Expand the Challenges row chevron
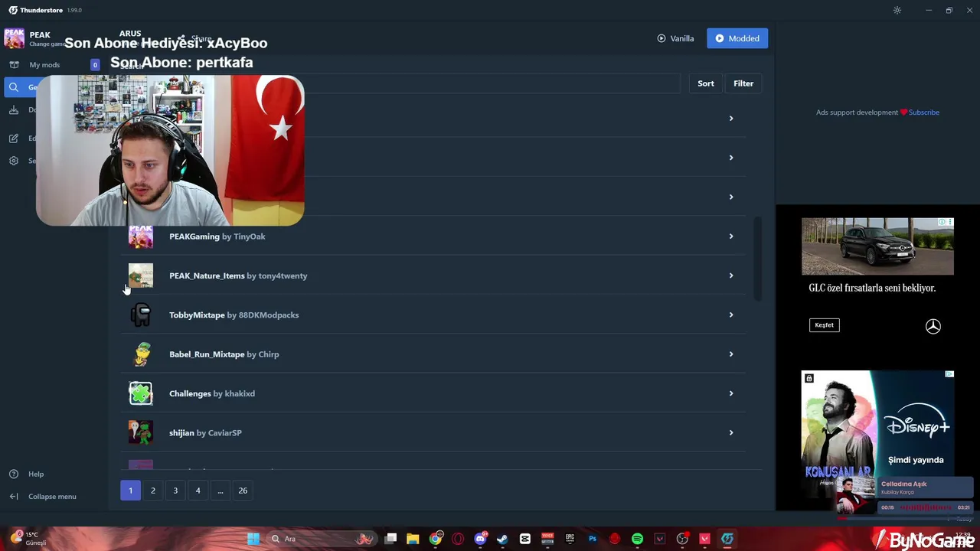Image resolution: width=980 pixels, height=551 pixels. 731,393
